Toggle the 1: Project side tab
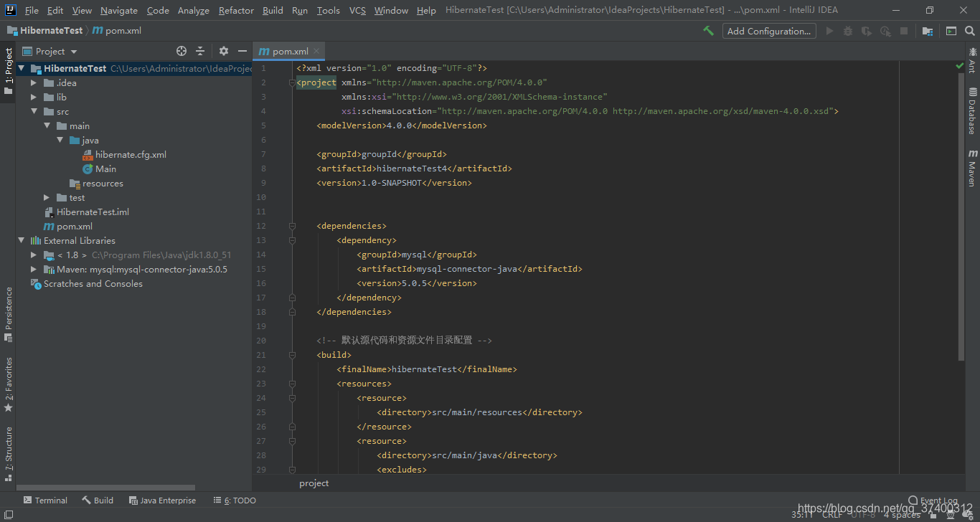Viewport: 980px width, 522px height. [8, 71]
